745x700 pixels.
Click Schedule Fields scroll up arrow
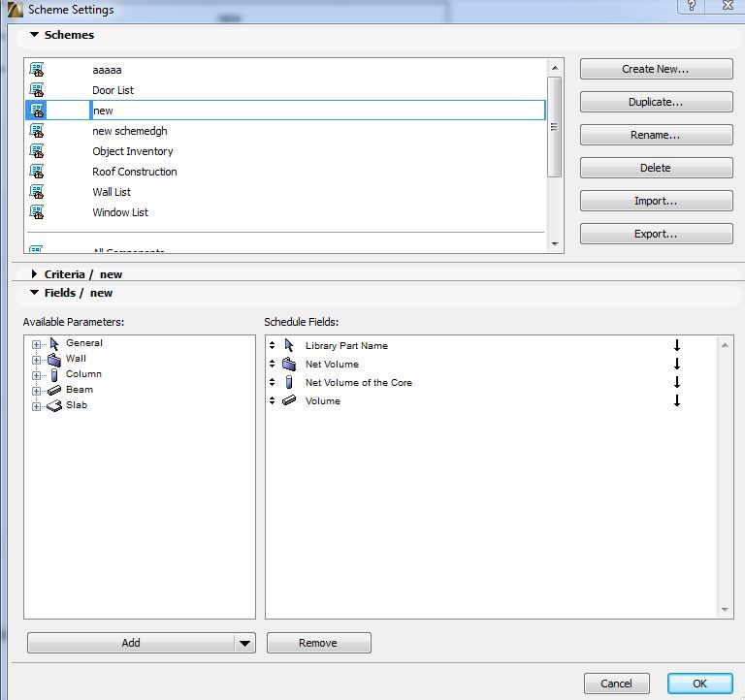(725, 345)
